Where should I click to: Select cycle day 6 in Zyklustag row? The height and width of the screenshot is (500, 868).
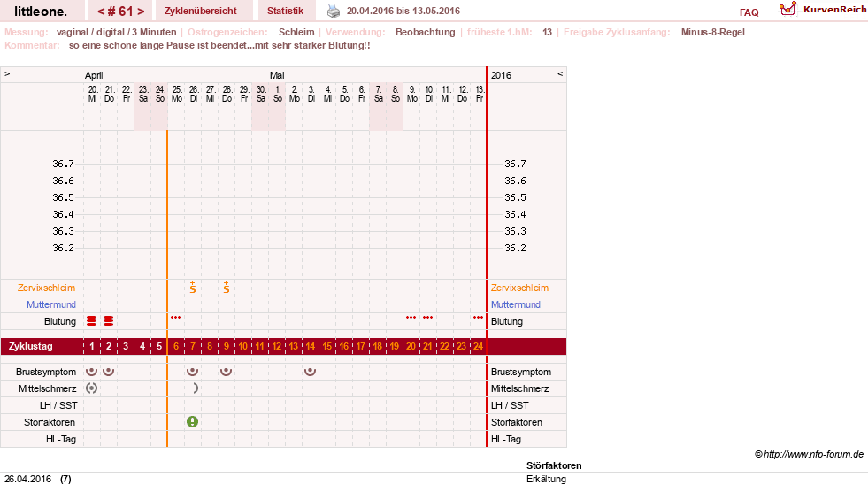176,346
